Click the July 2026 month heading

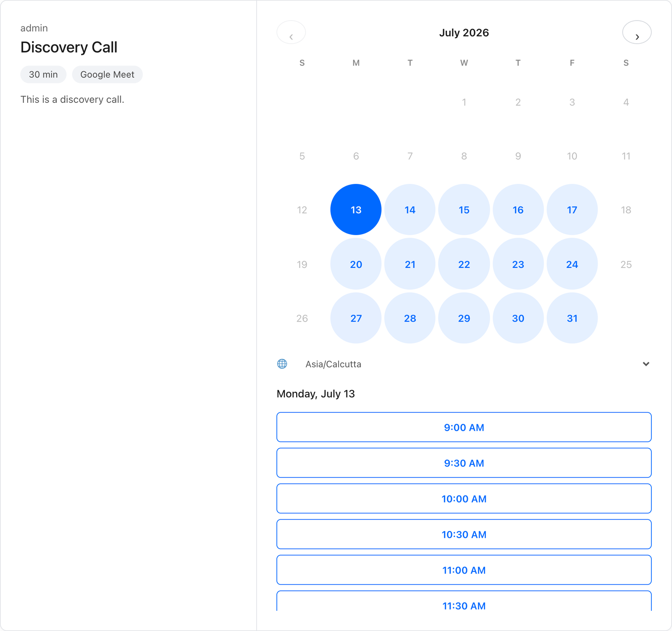point(464,33)
